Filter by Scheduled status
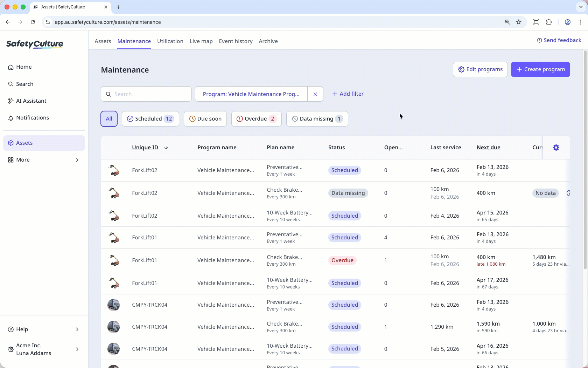Viewport: 588px width, 368px height. [x=150, y=119]
